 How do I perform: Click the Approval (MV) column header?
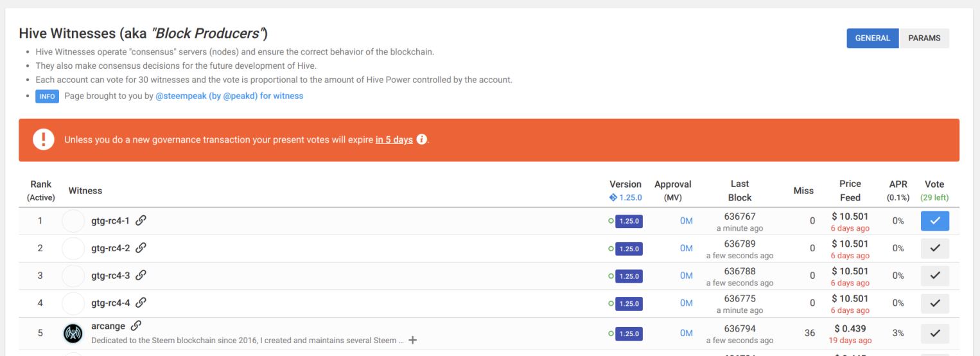[x=673, y=191]
